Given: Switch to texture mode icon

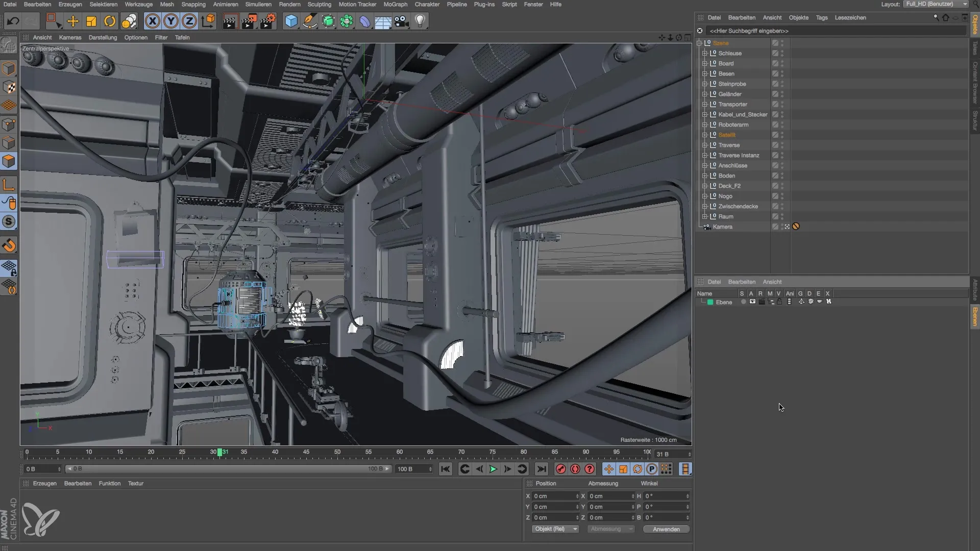Looking at the screenshot, I should 9,87.
